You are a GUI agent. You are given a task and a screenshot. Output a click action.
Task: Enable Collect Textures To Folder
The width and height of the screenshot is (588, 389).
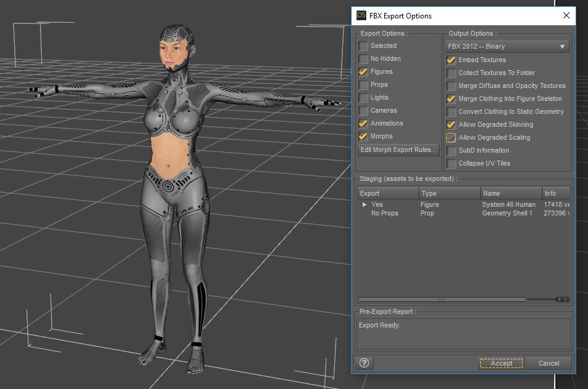[x=452, y=73]
